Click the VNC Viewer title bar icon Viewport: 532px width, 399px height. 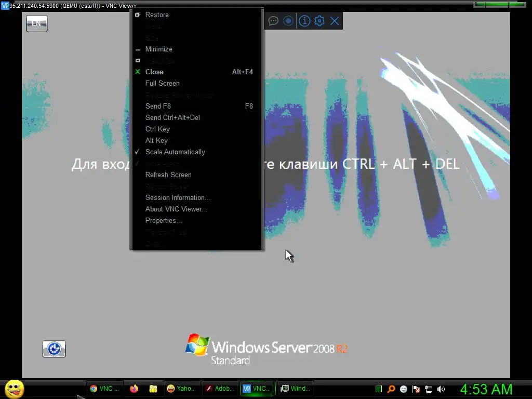(x=5, y=5)
